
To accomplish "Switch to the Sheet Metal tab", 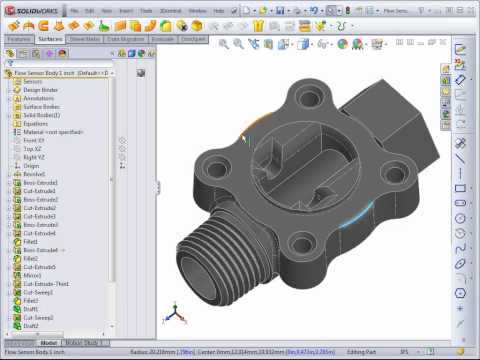I will pos(85,39).
